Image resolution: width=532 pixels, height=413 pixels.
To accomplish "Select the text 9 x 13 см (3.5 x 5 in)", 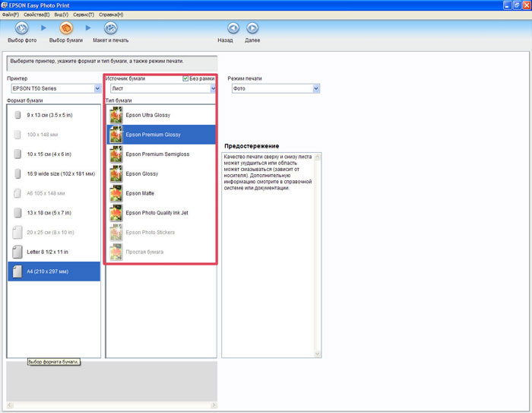I will 50,115.
